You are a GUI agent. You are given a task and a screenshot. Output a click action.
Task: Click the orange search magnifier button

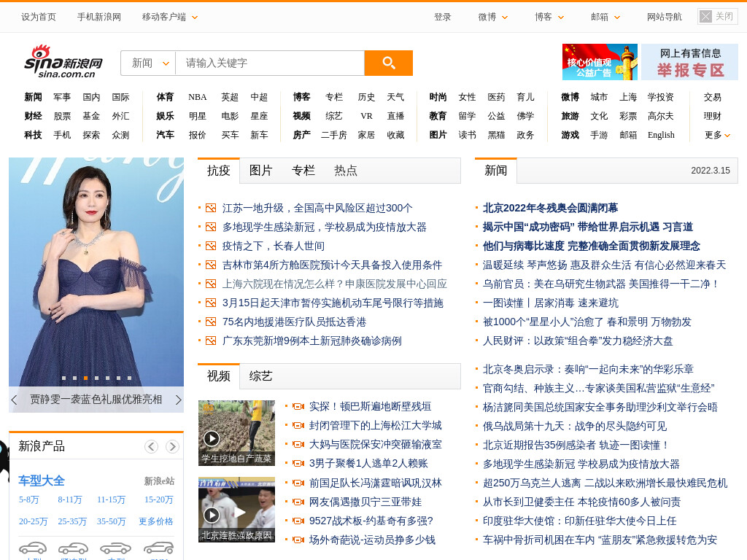point(388,63)
